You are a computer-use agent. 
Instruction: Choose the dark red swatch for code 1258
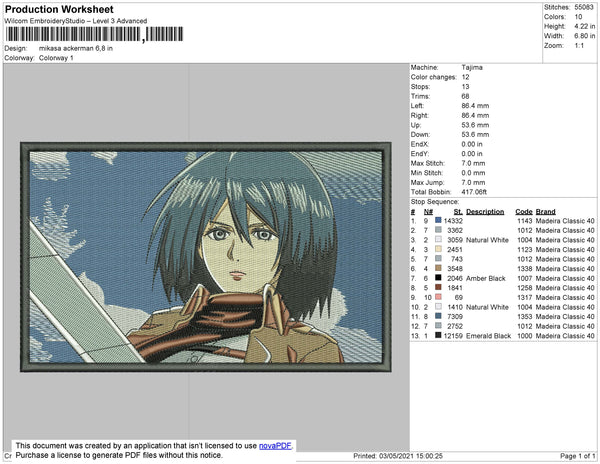pyautogui.click(x=438, y=287)
